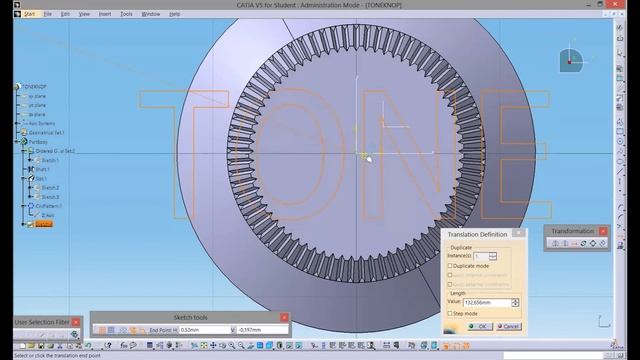This screenshot has width=640, height=360.
Task: Click the Open file icon in bottom toolbar
Action: [31, 346]
